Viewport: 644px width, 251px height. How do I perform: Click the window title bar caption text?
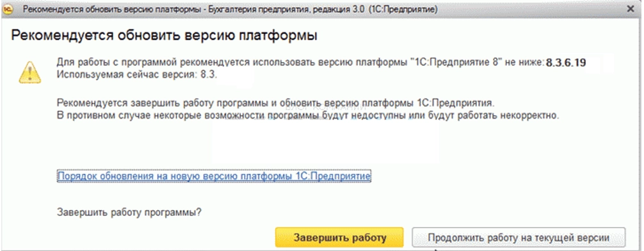coord(230,9)
